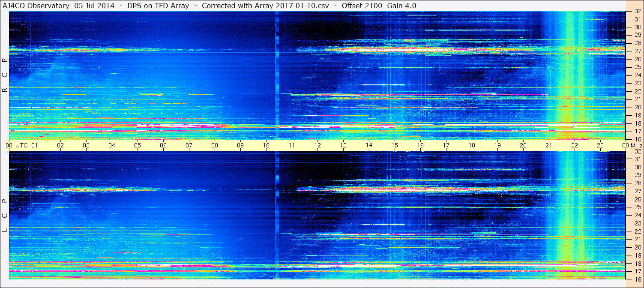Select the 20 hour mark on time axis
Screen dimensions: 644x288
pyautogui.click(x=523, y=145)
